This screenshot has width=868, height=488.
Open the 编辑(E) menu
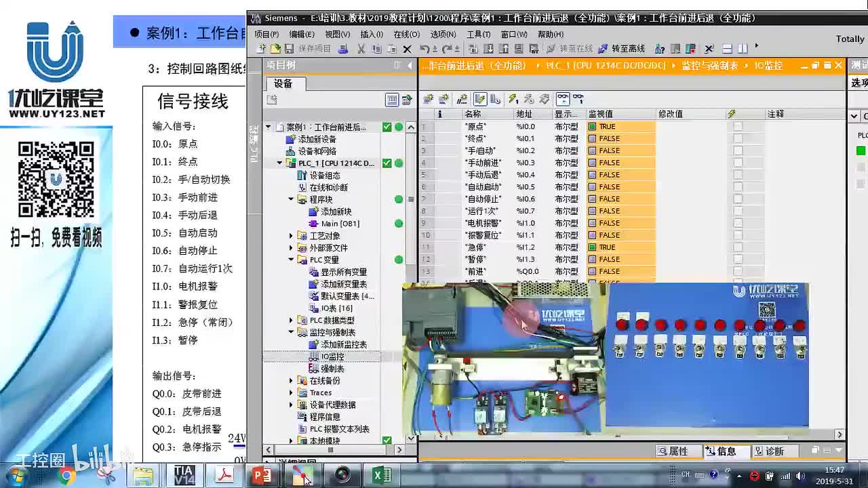302,34
